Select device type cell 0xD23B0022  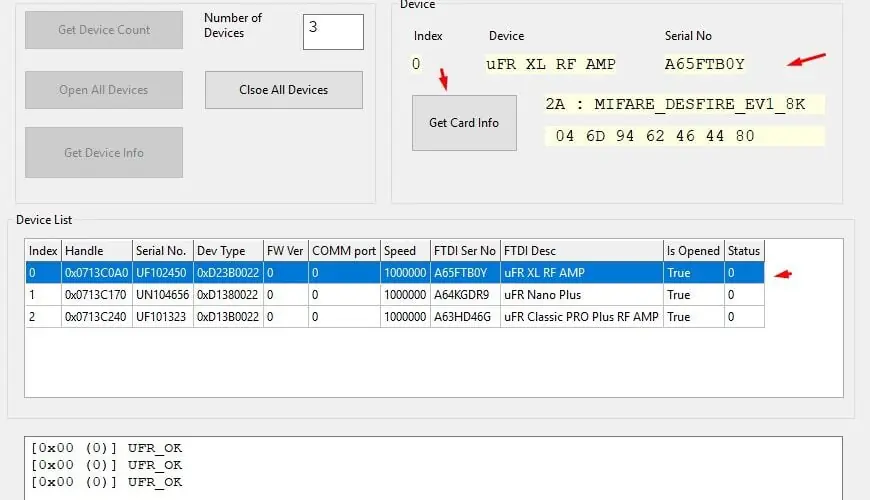pos(228,273)
